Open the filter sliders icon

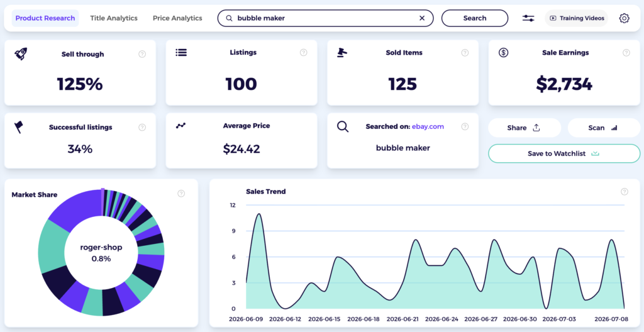click(528, 18)
